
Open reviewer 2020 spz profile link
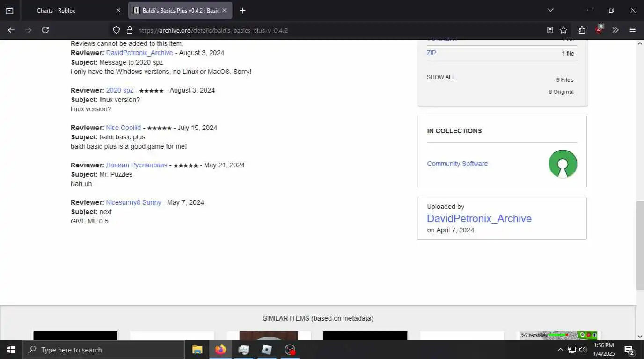(119, 90)
